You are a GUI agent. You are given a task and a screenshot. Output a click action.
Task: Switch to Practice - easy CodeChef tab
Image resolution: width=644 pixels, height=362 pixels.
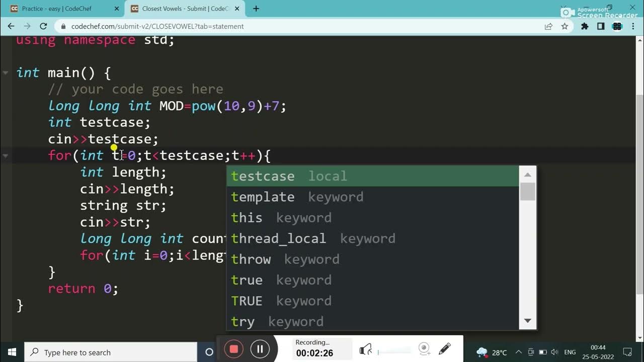point(59,9)
